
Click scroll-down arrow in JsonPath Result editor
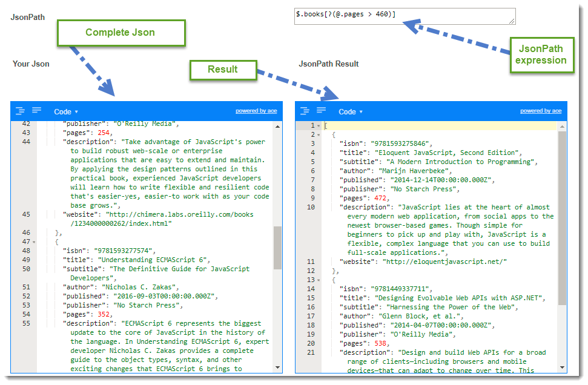(562, 367)
